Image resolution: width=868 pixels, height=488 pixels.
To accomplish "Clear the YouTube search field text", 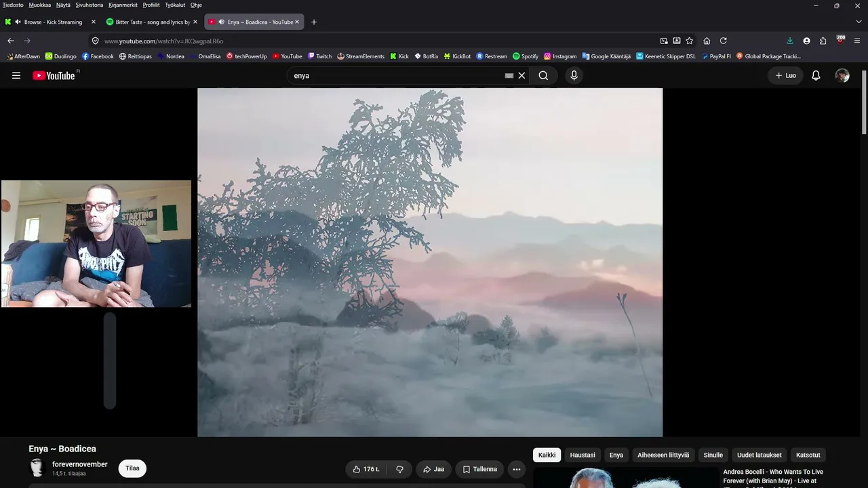I will click(x=521, y=76).
